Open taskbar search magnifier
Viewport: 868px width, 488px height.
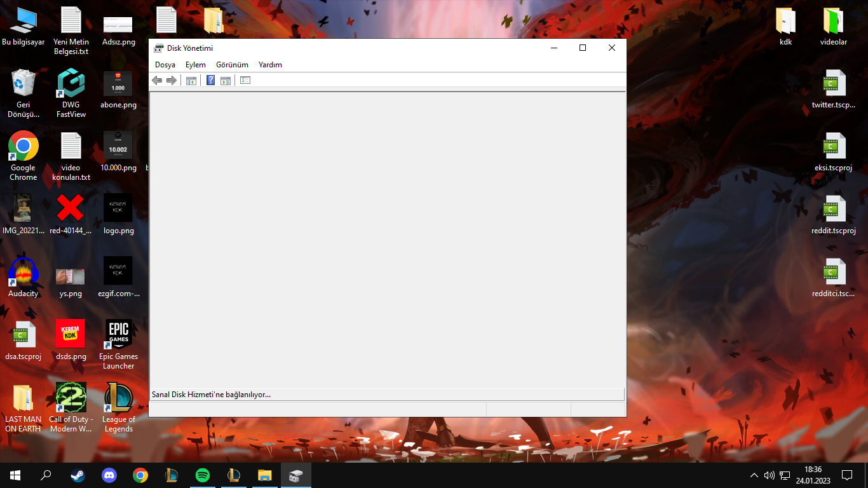[46, 475]
